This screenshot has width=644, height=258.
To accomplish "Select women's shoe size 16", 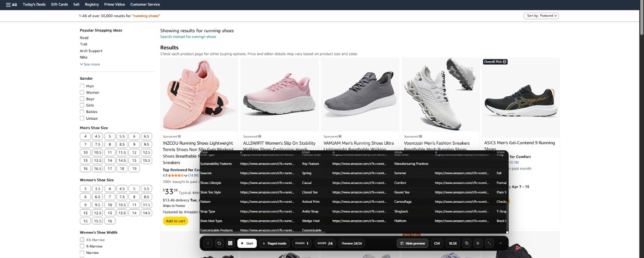I will (109, 221).
